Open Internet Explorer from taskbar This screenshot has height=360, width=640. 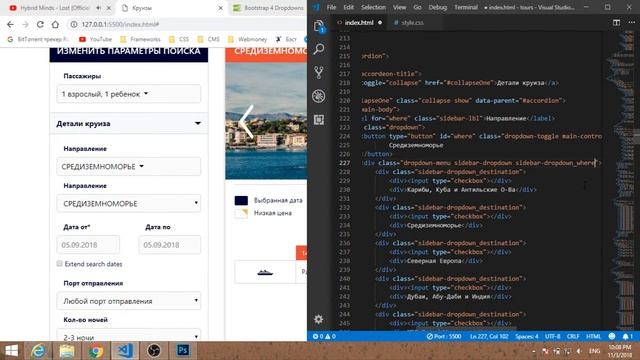point(38,351)
